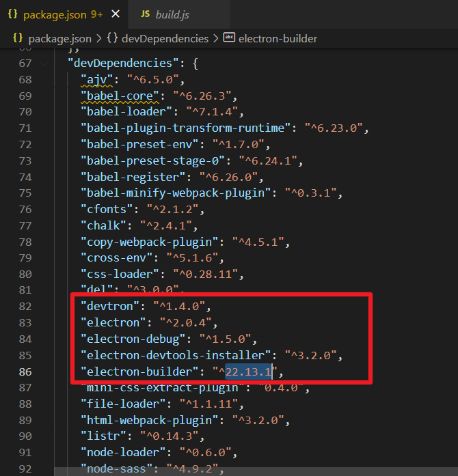The image size is (458, 476).
Task: Click "css-loader" on line 80
Action: click(120, 275)
